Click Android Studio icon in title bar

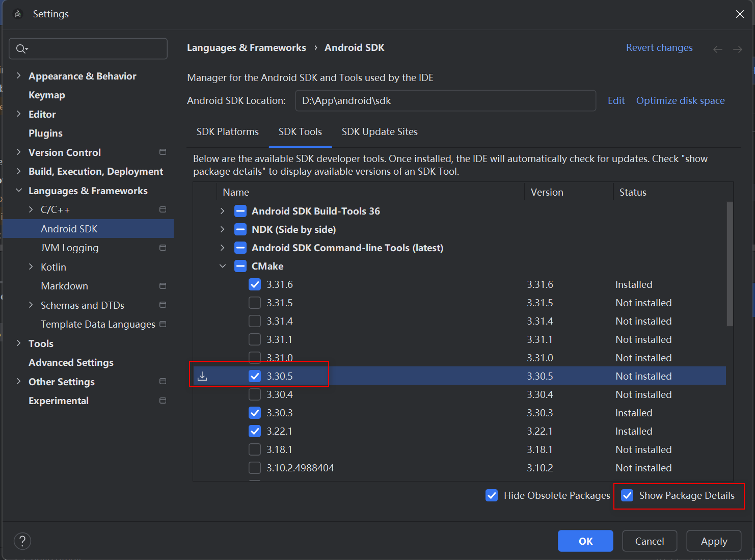tap(18, 14)
